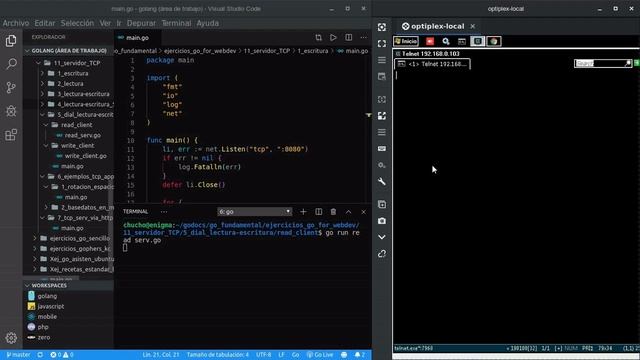The height and width of the screenshot is (360, 640).
Task: Open the Debug view in activity bar
Action: [x=11, y=111]
